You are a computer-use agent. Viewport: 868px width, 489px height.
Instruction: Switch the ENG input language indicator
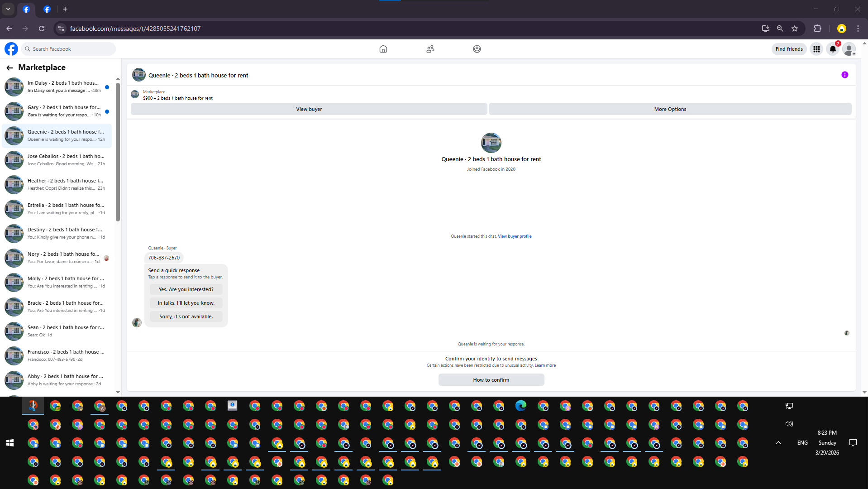(x=802, y=443)
